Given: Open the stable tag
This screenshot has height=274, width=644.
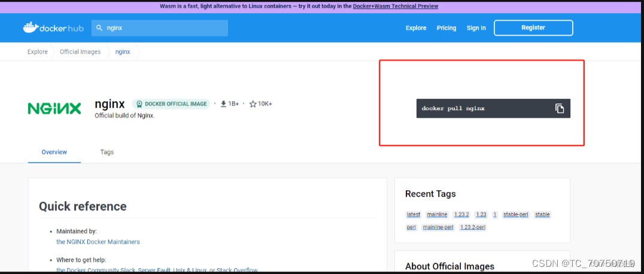Looking at the screenshot, I should (543, 214).
